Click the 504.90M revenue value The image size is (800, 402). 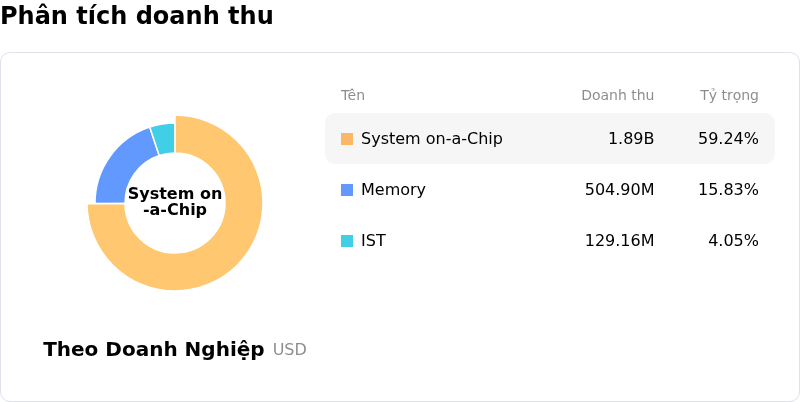coord(619,190)
